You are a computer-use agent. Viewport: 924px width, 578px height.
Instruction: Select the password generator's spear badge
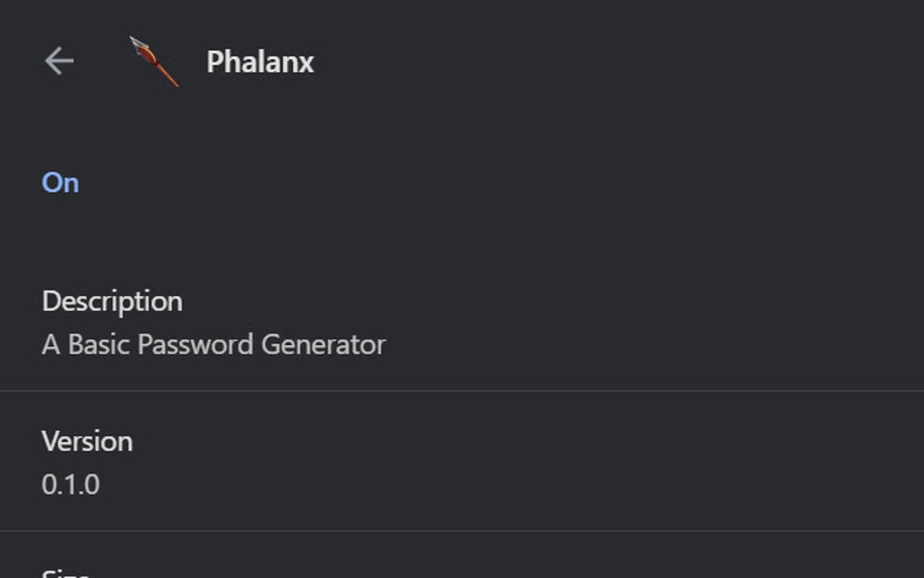click(154, 61)
